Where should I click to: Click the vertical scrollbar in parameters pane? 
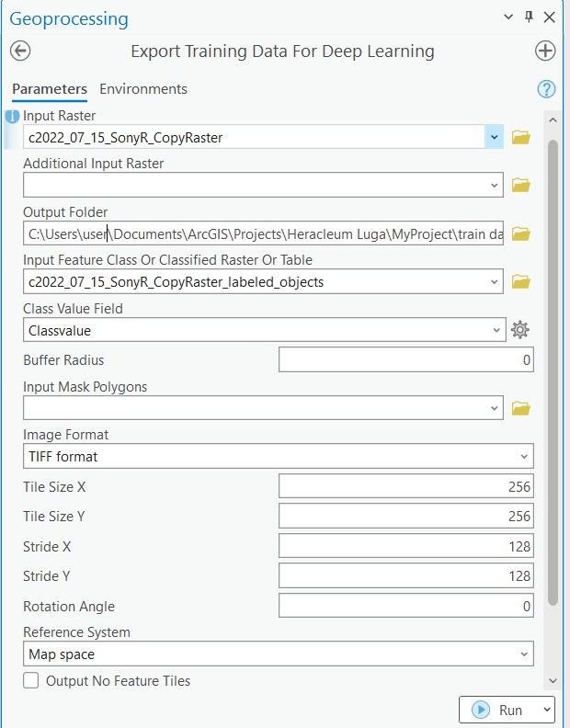552,368
